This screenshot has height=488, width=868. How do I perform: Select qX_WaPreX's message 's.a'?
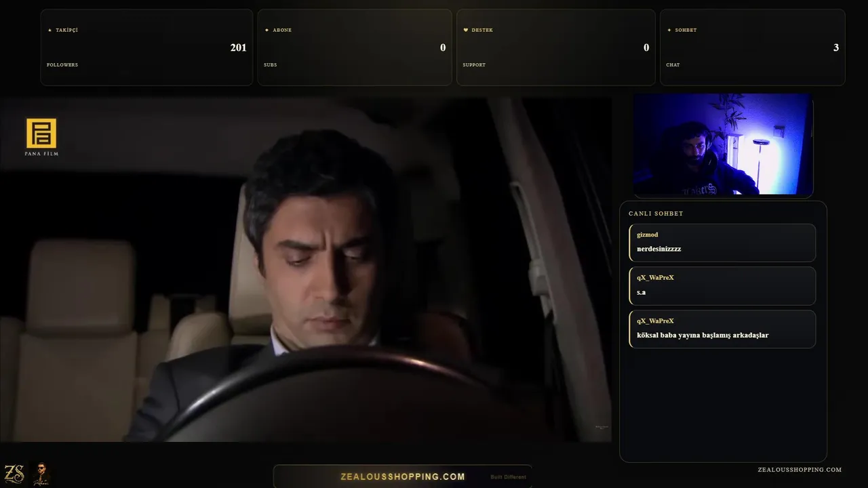722,286
